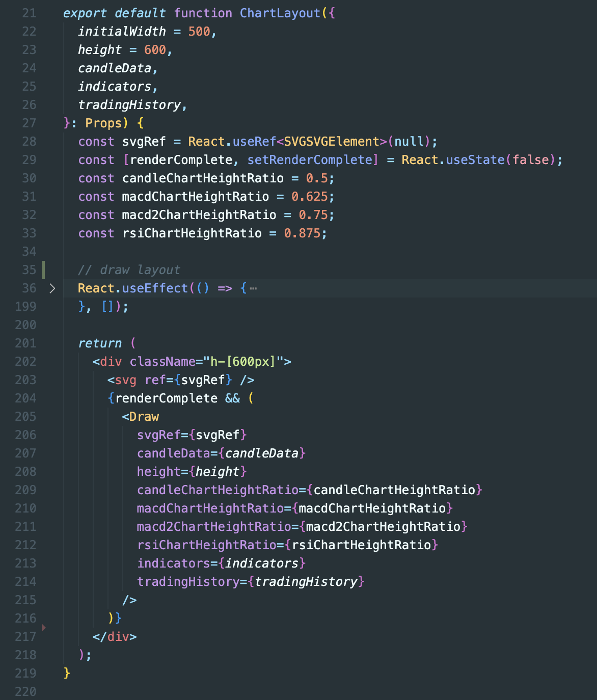The height and width of the screenshot is (700, 597).
Task: Select the value 500 on line 22
Action: [199, 32]
